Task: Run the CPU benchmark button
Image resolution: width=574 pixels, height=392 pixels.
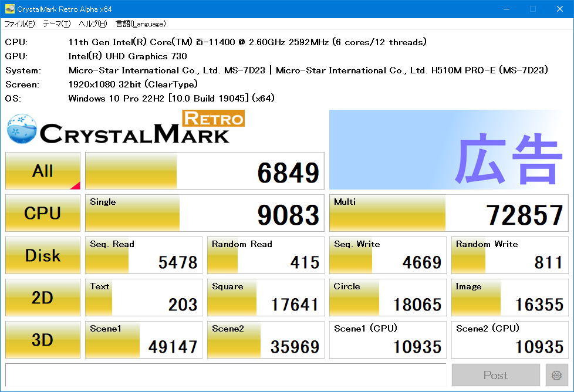Action: pos(43,213)
